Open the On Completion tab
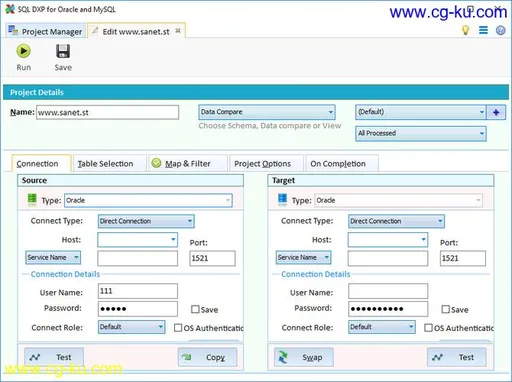512x382 pixels. pos(342,163)
